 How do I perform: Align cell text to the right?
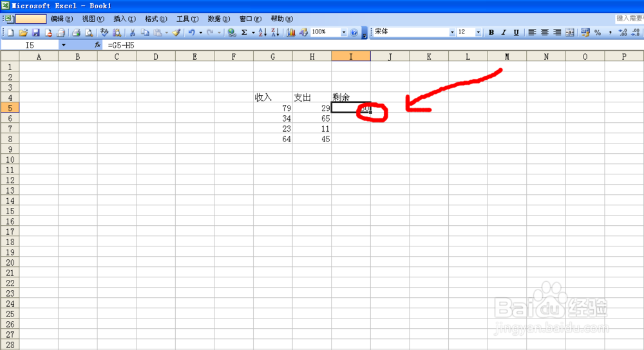coord(557,32)
